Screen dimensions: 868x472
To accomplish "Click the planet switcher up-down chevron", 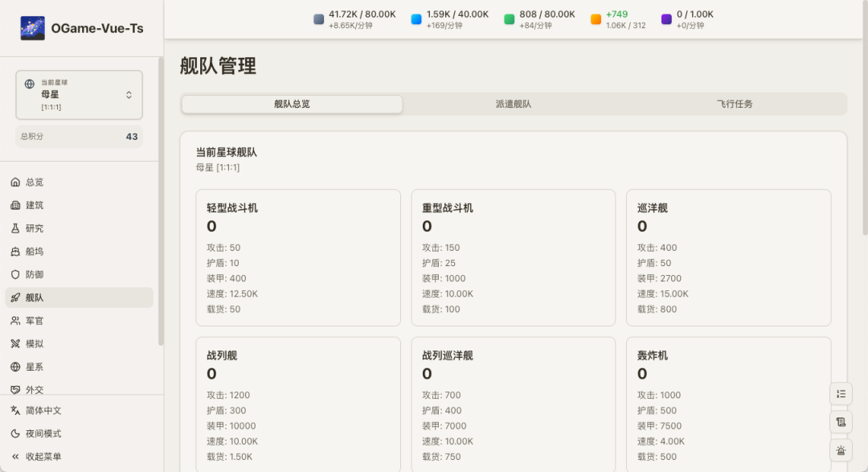I will [129, 95].
